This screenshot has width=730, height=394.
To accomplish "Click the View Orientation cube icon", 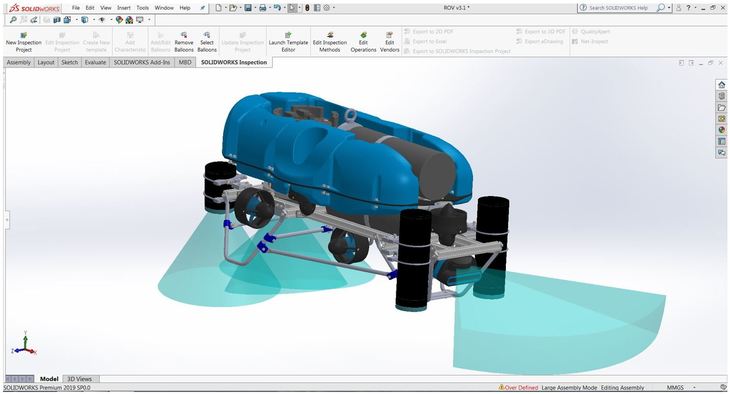I will tap(68, 20).
